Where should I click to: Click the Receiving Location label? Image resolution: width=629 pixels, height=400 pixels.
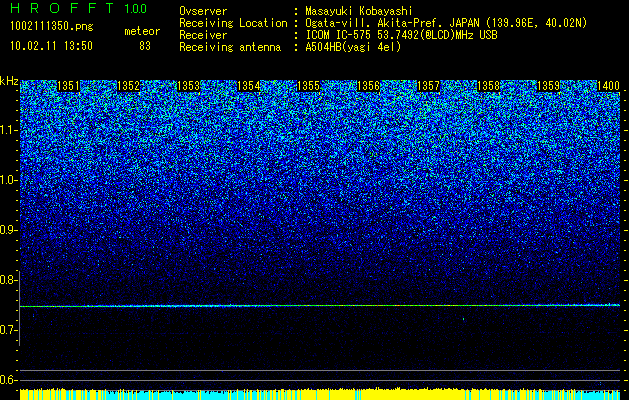click(x=233, y=23)
